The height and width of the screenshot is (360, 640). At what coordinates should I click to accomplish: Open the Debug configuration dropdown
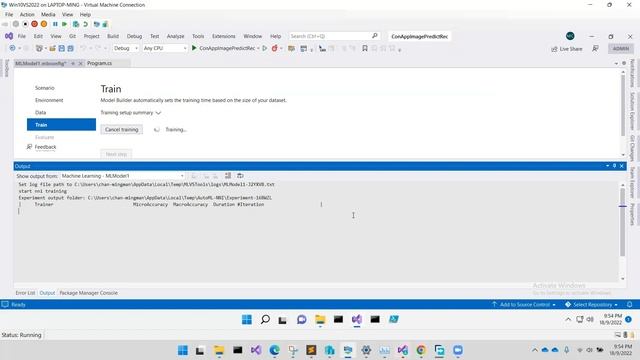tap(126, 48)
